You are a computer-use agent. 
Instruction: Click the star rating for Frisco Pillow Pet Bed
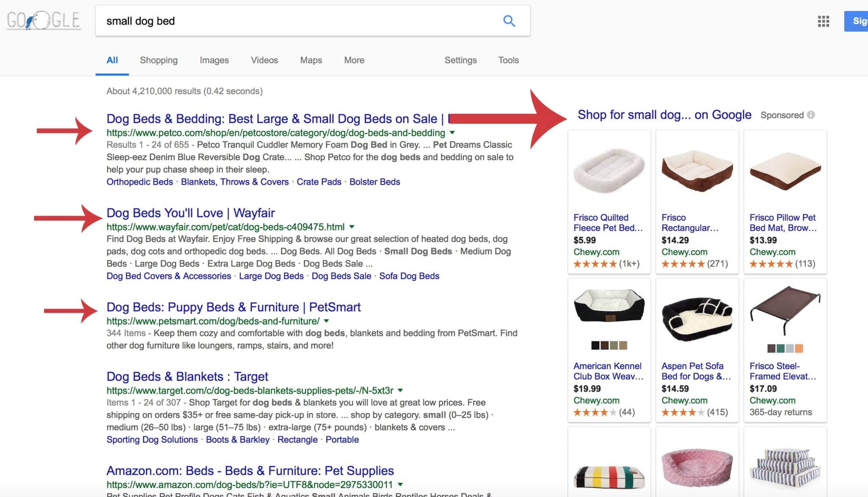pyautogui.click(x=774, y=263)
